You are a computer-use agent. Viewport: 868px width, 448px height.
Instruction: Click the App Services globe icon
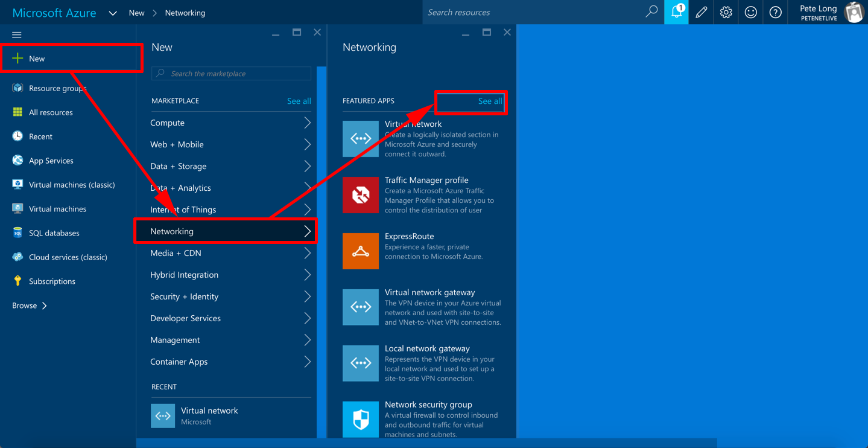pos(17,161)
